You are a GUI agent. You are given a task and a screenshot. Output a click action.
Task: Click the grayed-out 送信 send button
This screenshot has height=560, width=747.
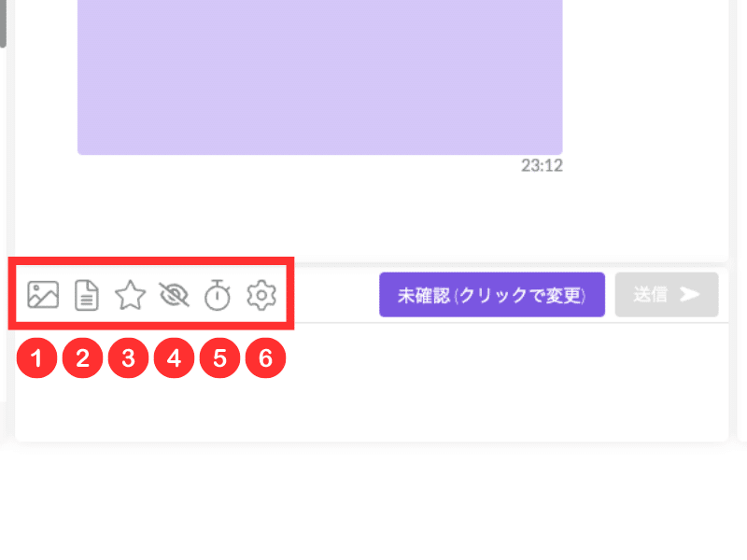[x=667, y=295]
